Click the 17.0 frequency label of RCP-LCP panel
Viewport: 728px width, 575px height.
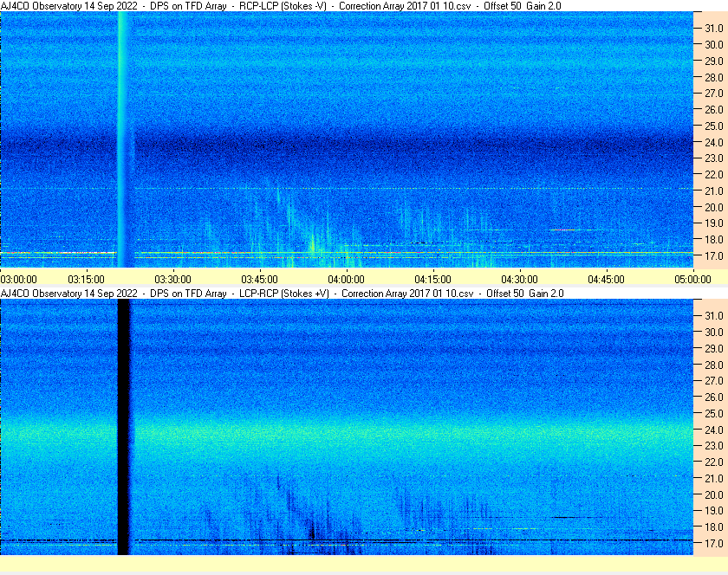[714, 255]
